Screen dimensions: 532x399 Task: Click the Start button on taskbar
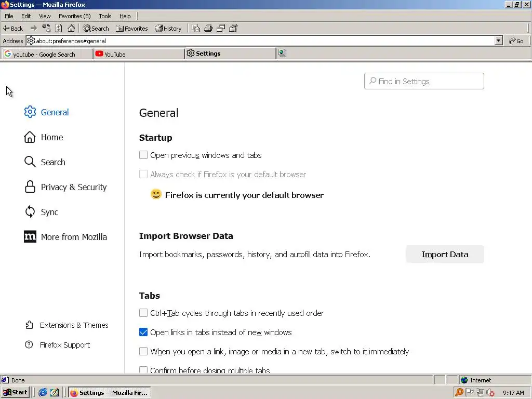(16, 393)
